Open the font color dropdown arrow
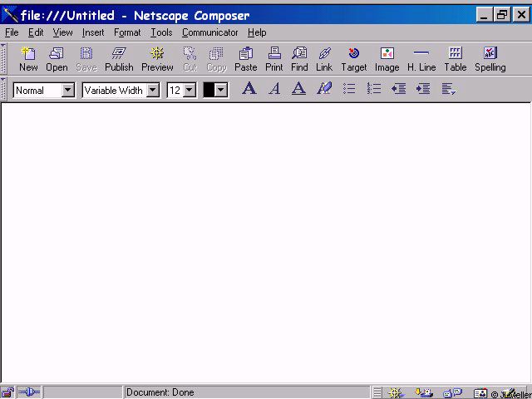 coord(221,91)
